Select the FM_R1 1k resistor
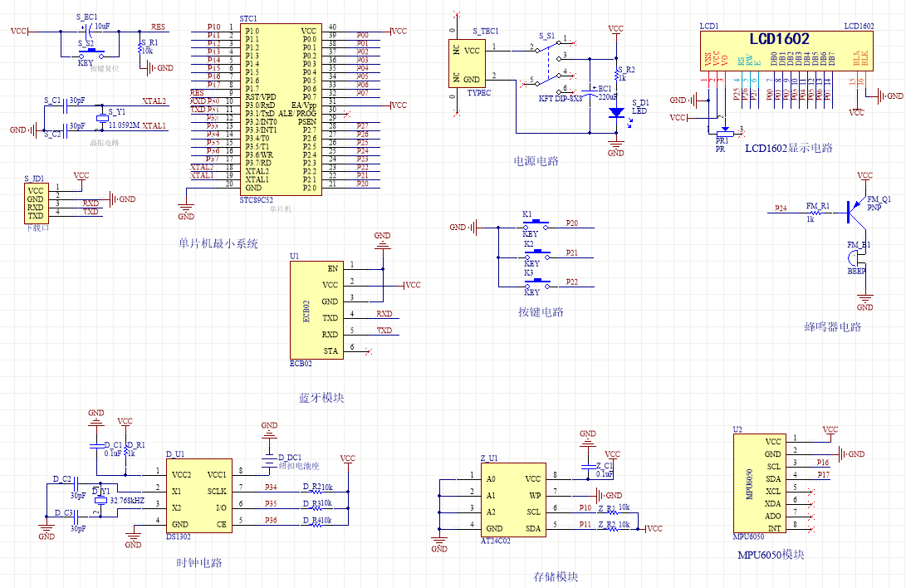Screen dimensions: 906x588 (817, 213)
